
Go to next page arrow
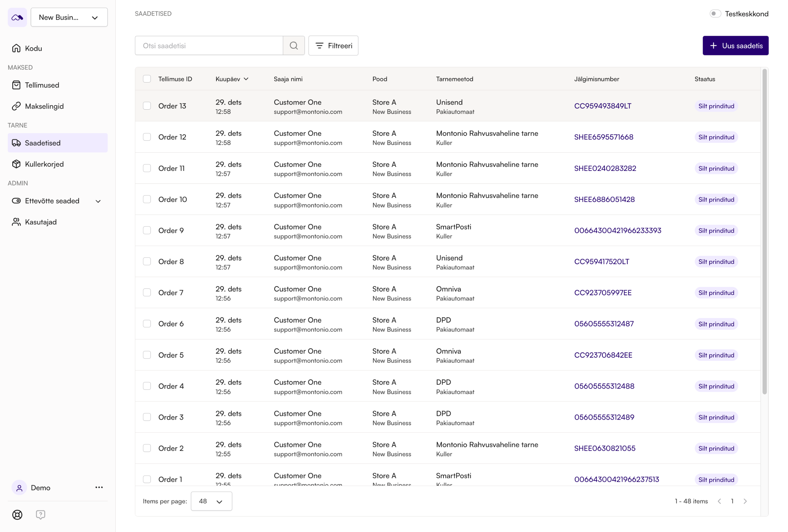(x=745, y=501)
